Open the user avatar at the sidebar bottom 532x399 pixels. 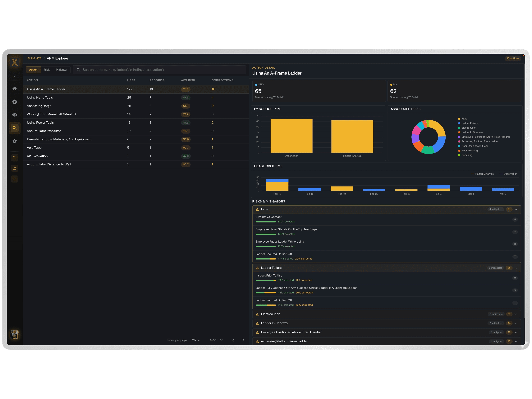[15, 335]
